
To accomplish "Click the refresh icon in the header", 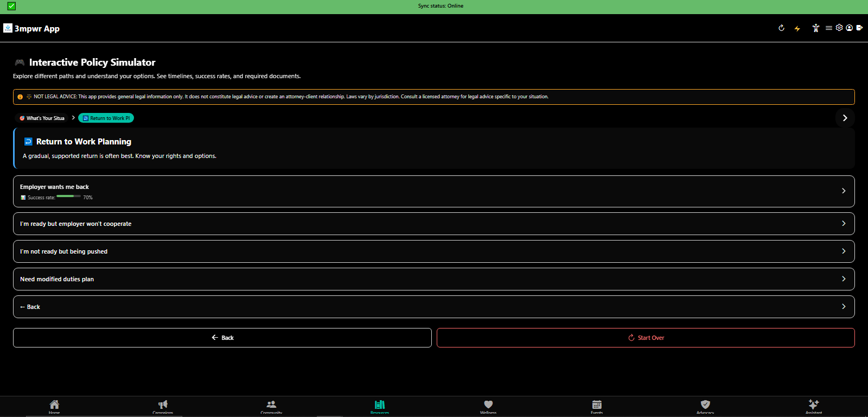I will (781, 28).
